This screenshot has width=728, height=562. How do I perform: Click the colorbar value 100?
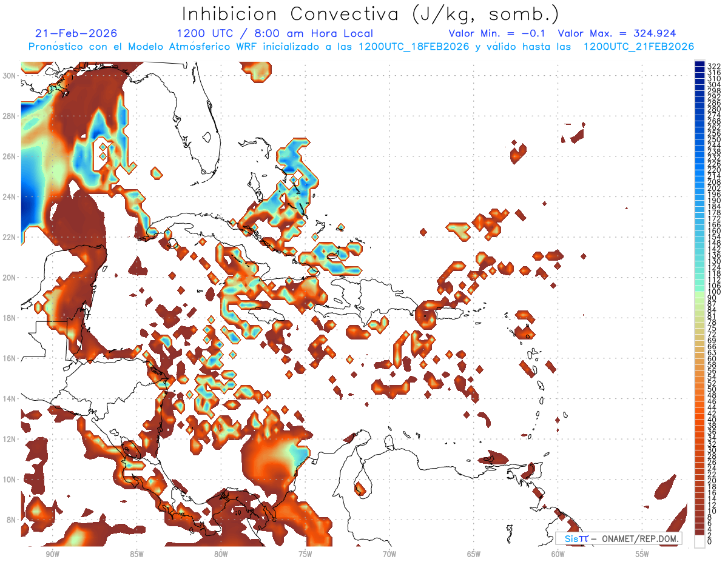(714, 292)
